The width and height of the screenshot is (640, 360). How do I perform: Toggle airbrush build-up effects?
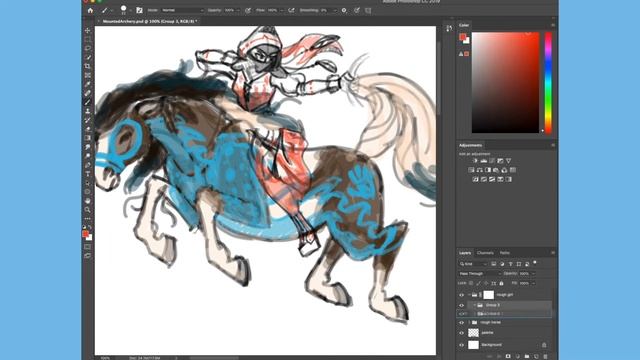coord(291,10)
